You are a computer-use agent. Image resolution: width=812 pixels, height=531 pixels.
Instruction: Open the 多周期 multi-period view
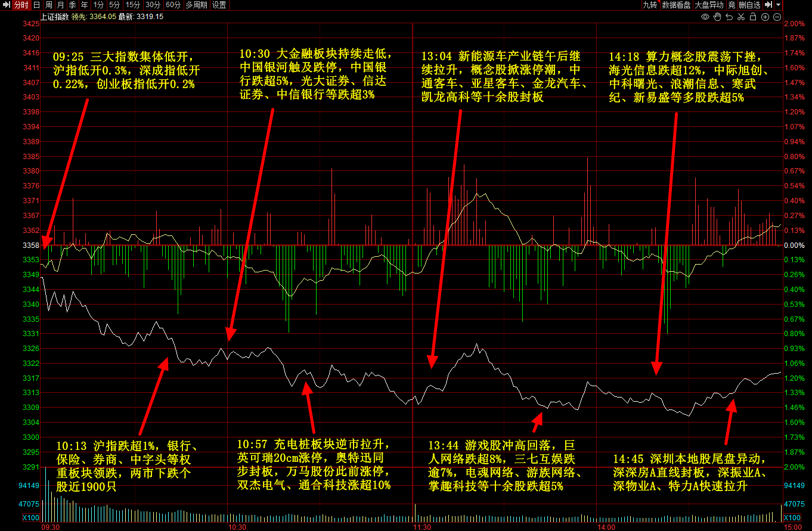point(196,5)
